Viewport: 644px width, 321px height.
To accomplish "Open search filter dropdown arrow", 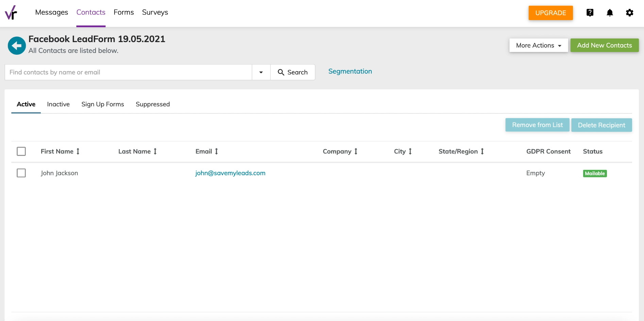I will (261, 72).
